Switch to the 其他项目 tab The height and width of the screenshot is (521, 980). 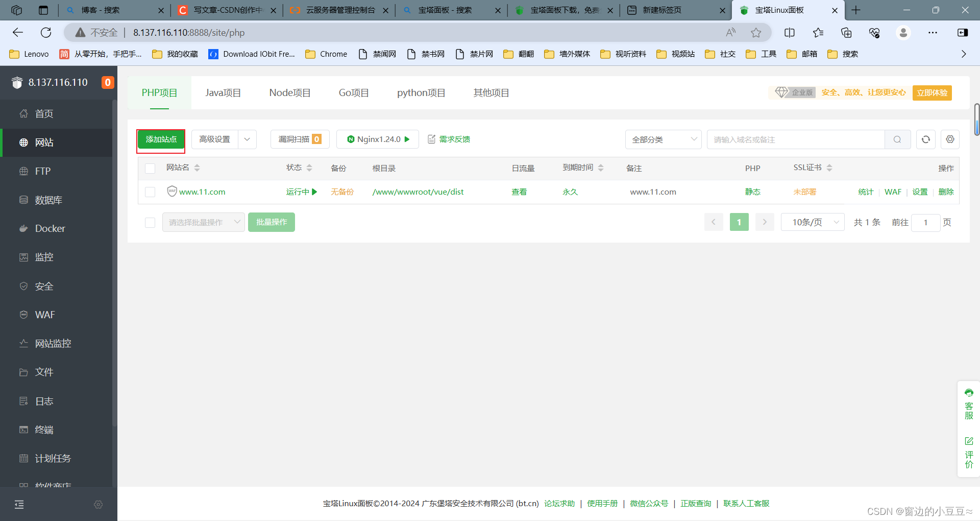point(491,93)
